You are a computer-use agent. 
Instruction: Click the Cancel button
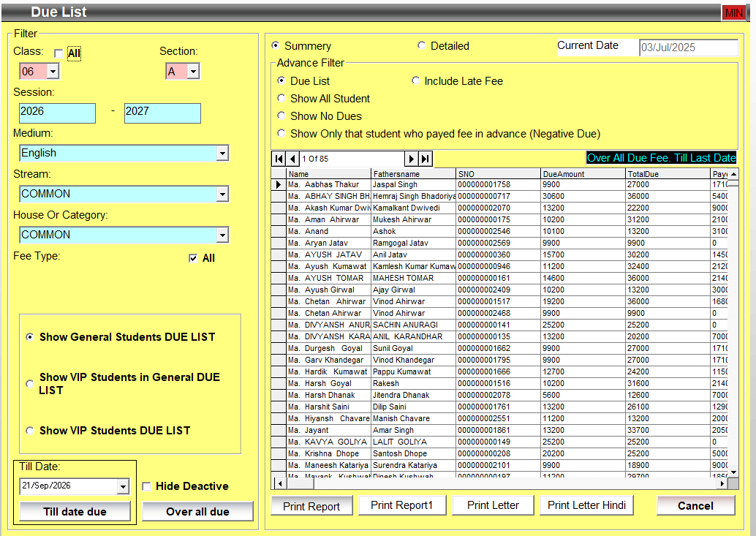(x=696, y=505)
